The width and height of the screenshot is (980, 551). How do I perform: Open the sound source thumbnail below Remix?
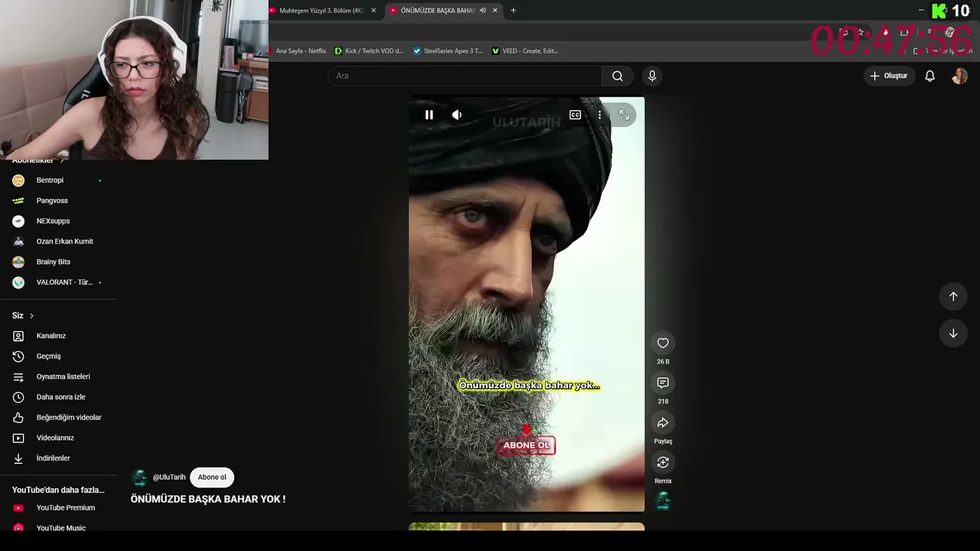click(x=663, y=501)
